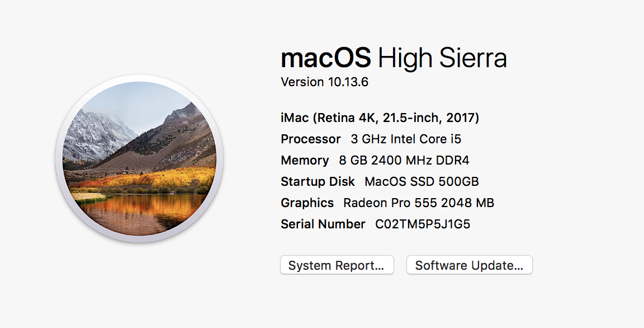
Task: Click the iMac model name
Action: click(294, 118)
